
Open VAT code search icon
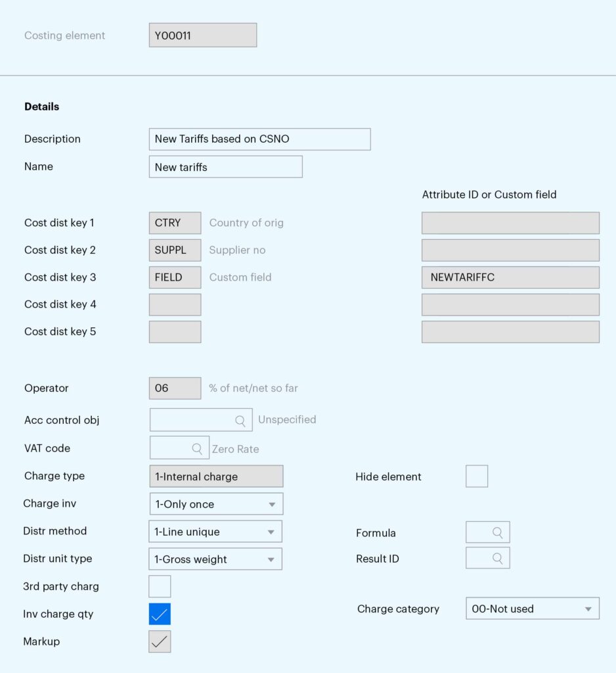tap(197, 448)
